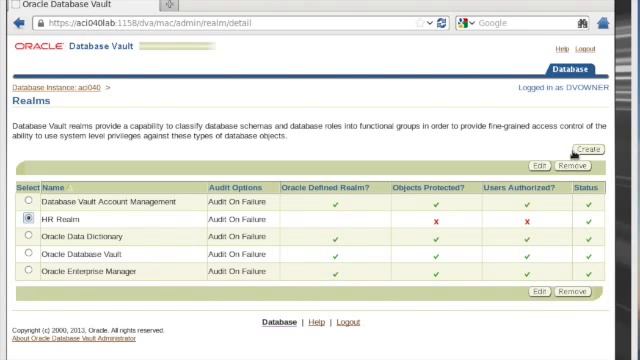The height and width of the screenshot is (360, 640).
Task: Click Logged in as DVOWNER text
Action: [x=563, y=87]
